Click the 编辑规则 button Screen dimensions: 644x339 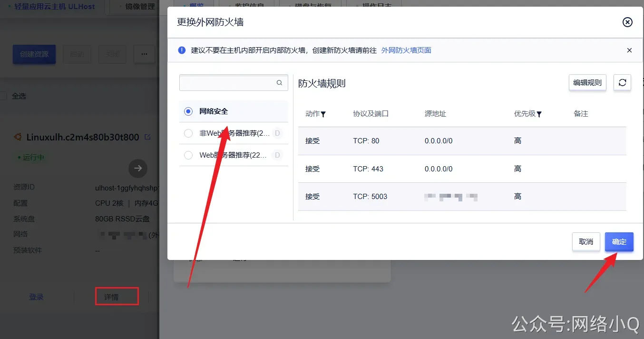(587, 82)
